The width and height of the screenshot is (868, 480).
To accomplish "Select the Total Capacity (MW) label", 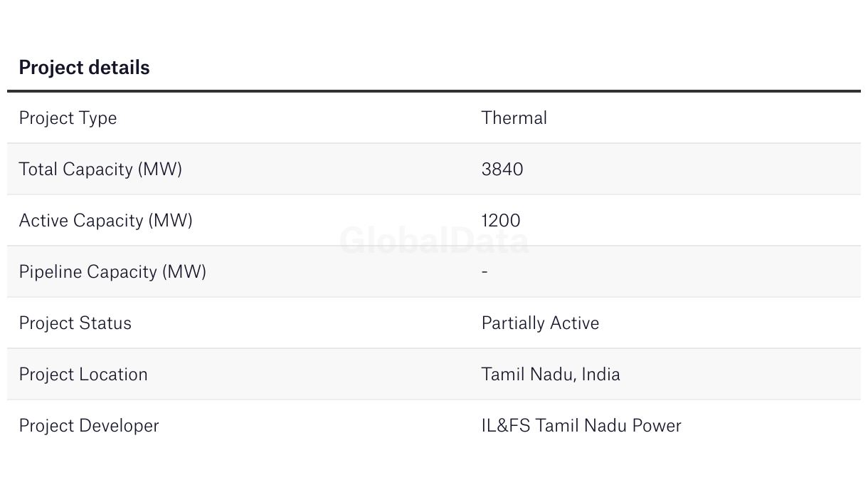I will 100,169.
